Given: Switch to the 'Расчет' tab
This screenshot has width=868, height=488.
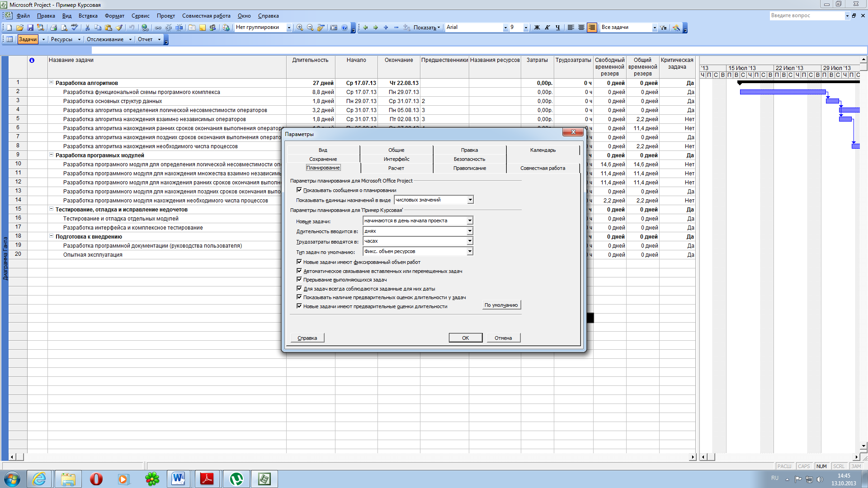Looking at the screenshot, I should point(396,168).
